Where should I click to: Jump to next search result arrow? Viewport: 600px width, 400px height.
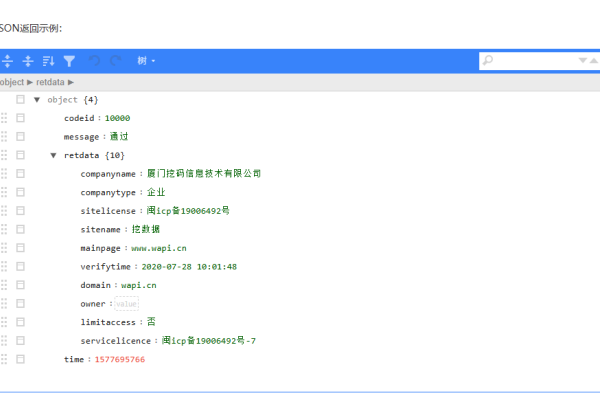pos(583,61)
